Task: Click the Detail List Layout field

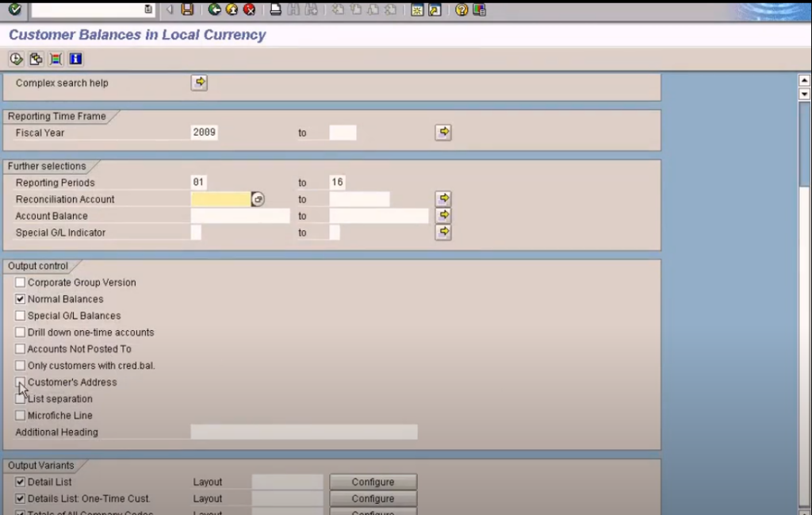Action: pos(287,482)
